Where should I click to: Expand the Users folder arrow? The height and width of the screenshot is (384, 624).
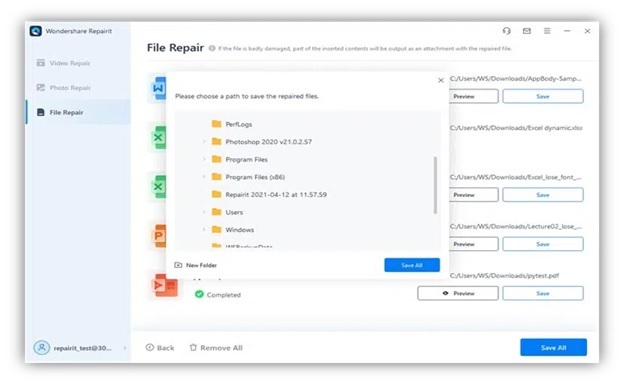point(204,212)
